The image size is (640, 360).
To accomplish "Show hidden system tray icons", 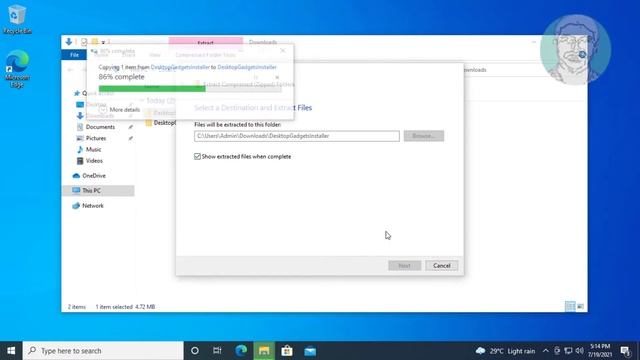I will tap(546, 351).
